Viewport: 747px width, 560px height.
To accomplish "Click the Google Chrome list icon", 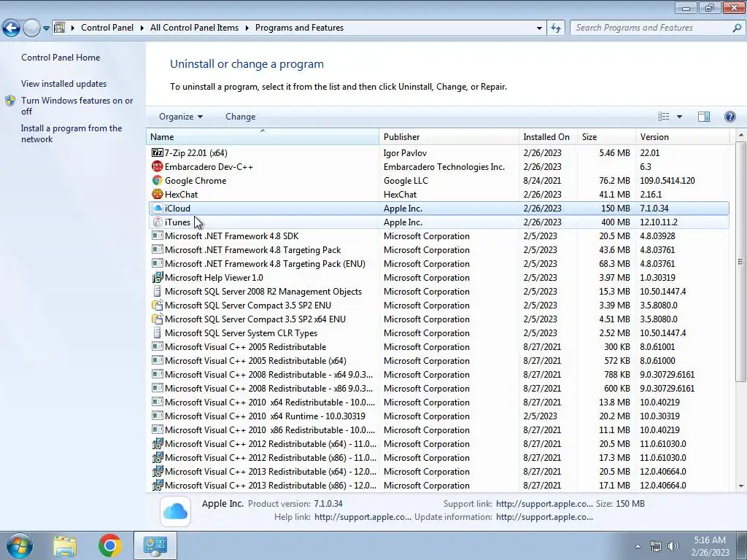I will (x=158, y=181).
